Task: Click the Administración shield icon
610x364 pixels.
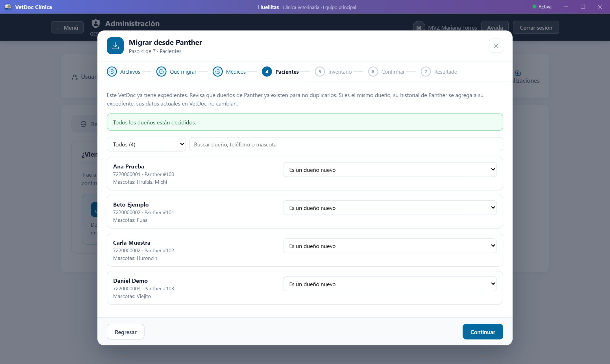Action: point(96,24)
